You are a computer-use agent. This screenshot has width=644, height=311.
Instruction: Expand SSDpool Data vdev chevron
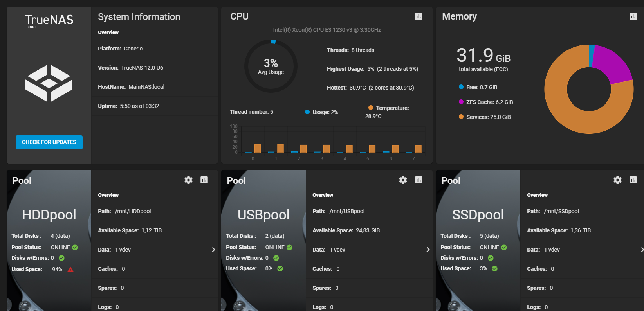pyautogui.click(x=642, y=250)
